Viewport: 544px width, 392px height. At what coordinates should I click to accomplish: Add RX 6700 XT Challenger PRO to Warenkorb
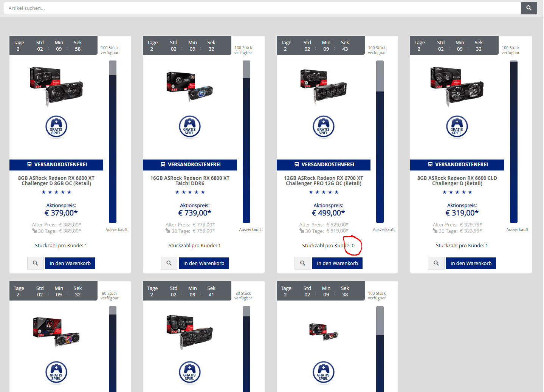[337, 263]
